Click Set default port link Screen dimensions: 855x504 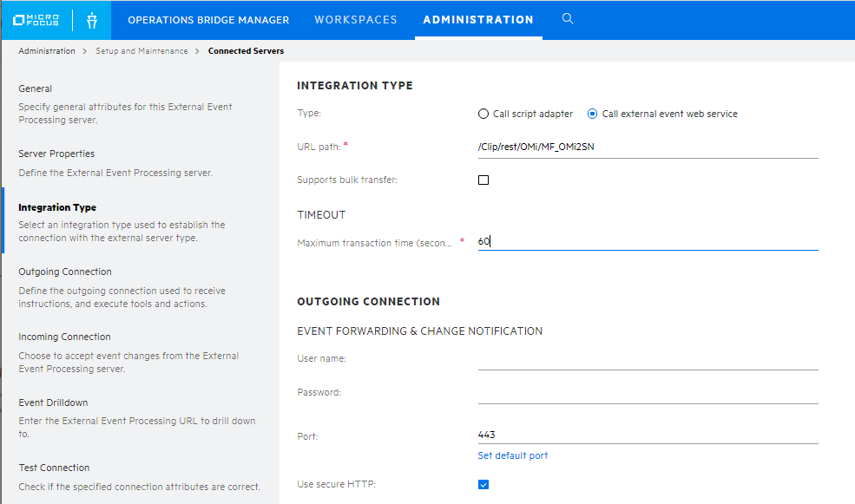click(x=512, y=455)
